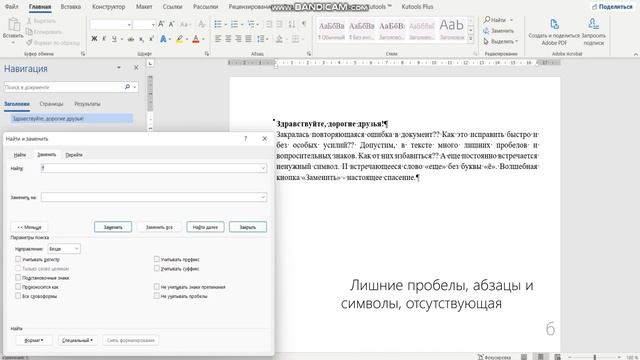Increase paragraph indent
This screenshot has width=640, height=360.
(280, 24)
